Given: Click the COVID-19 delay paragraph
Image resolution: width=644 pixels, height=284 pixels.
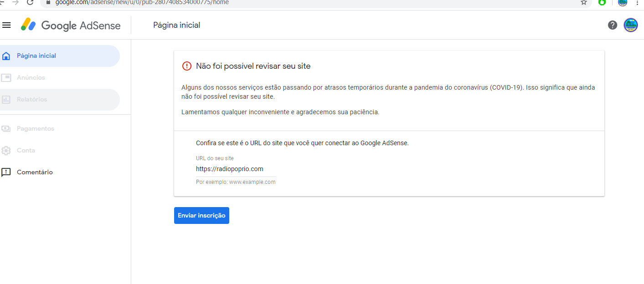Looking at the screenshot, I should coord(388,92).
